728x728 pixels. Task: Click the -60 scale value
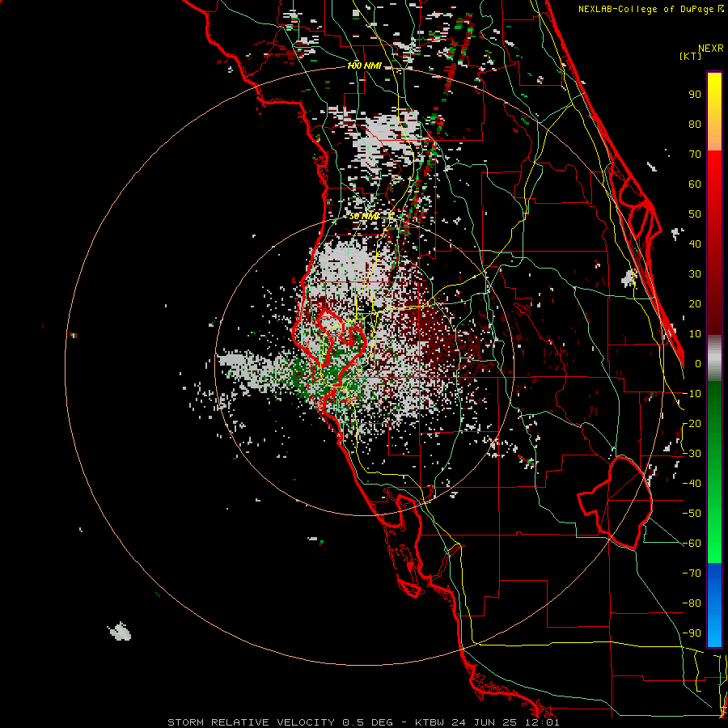[692, 544]
